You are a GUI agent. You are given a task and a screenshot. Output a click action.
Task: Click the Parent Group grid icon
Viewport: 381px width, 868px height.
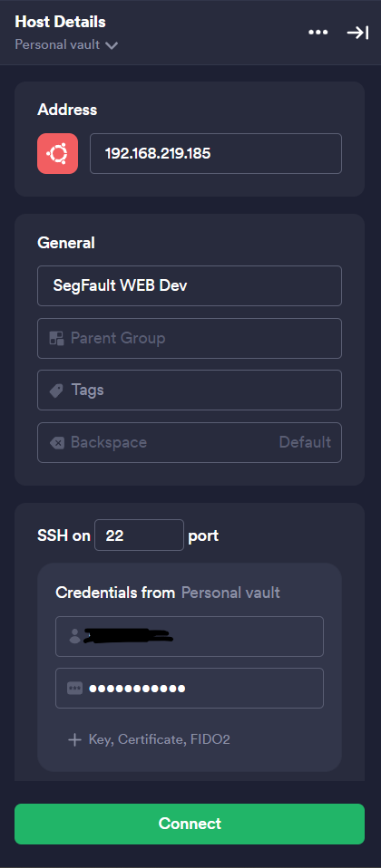tap(56, 338)
